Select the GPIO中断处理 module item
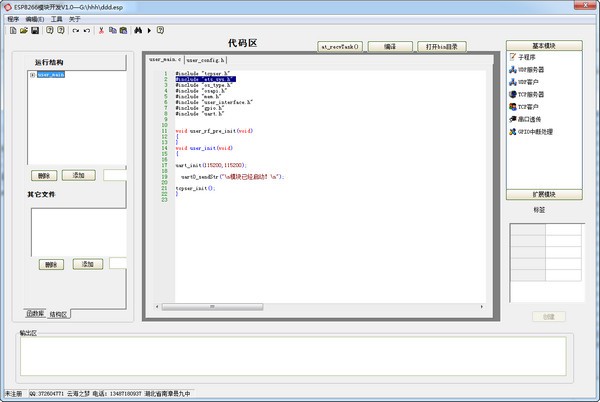Screen dimensions: 600x402 point(531,132)
